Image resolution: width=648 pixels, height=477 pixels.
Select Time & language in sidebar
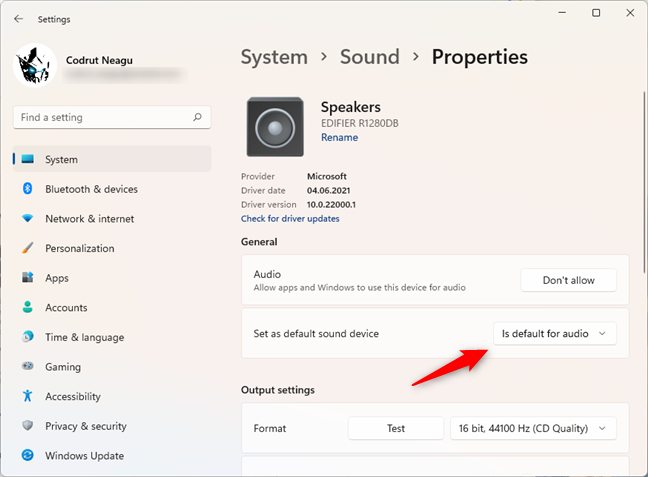pos(84,337)
